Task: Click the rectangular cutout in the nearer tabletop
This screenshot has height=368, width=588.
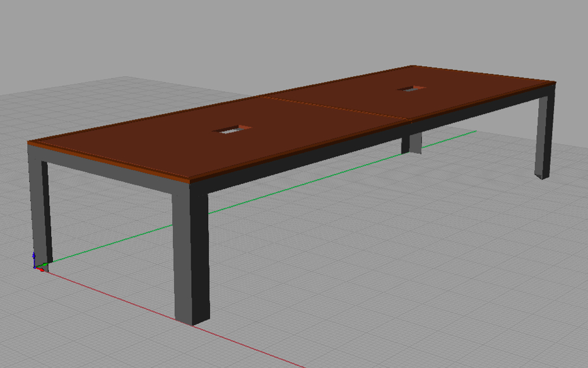Action: click(x=232, y=129)
